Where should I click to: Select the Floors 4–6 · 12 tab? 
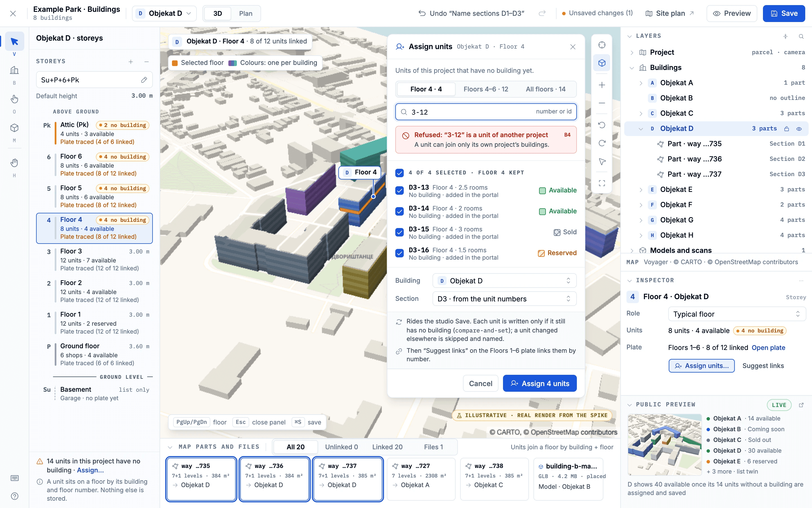coord(486,89)
